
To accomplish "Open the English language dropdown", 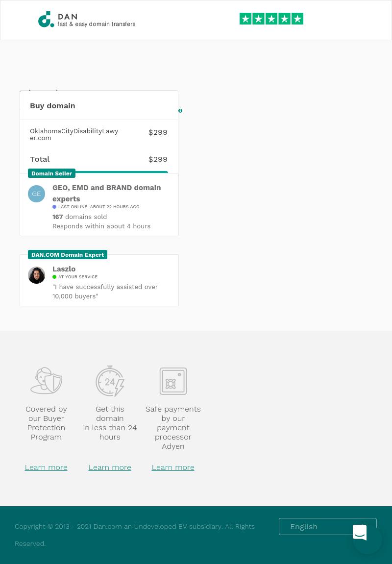I will click(x=327, y=526).
